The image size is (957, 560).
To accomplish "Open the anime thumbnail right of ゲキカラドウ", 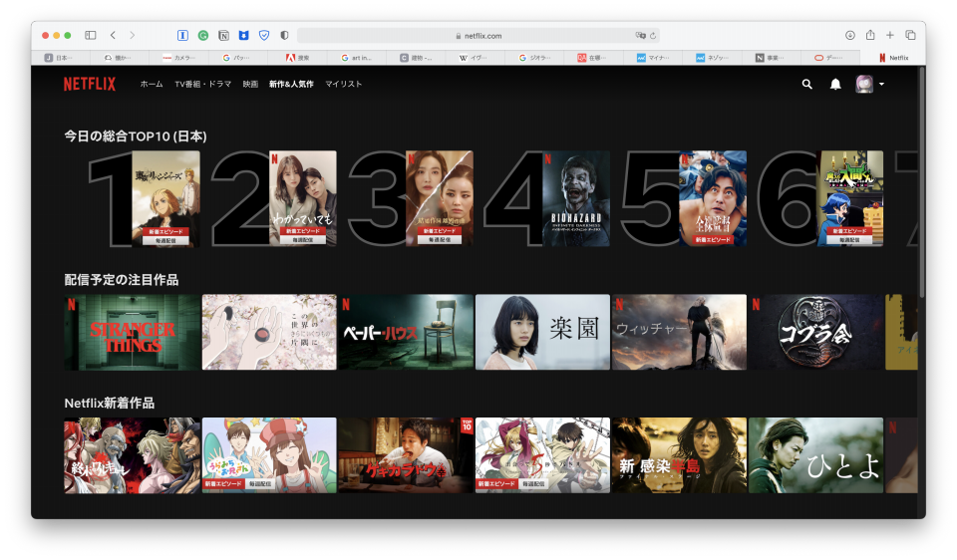I will (542, 455).
